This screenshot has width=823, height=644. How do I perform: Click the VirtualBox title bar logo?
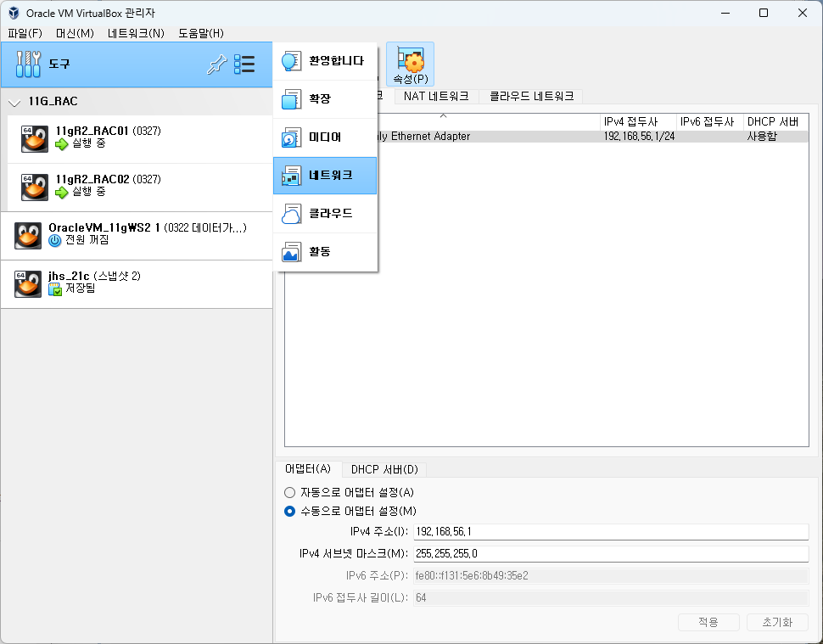(x=14, y=13)
